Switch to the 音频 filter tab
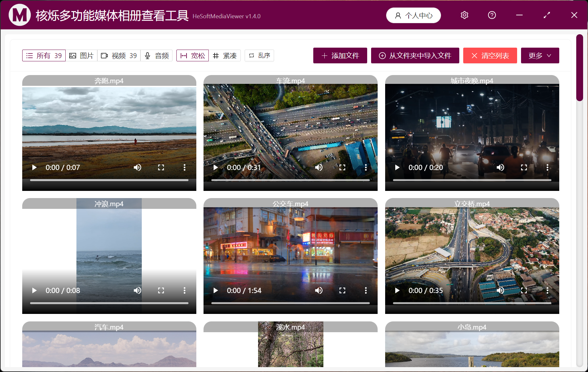Image resolution: width=588 pixels, height=372 pixels. (156, 55)
